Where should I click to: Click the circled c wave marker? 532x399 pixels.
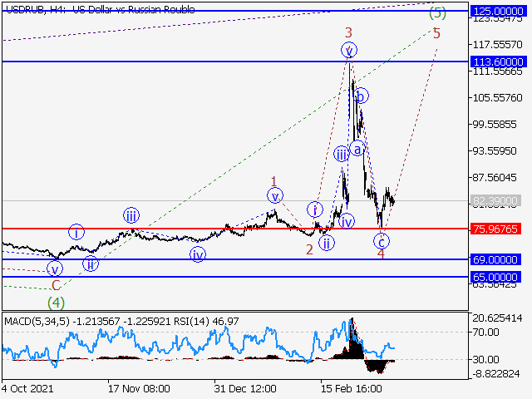tap(382, 242)
